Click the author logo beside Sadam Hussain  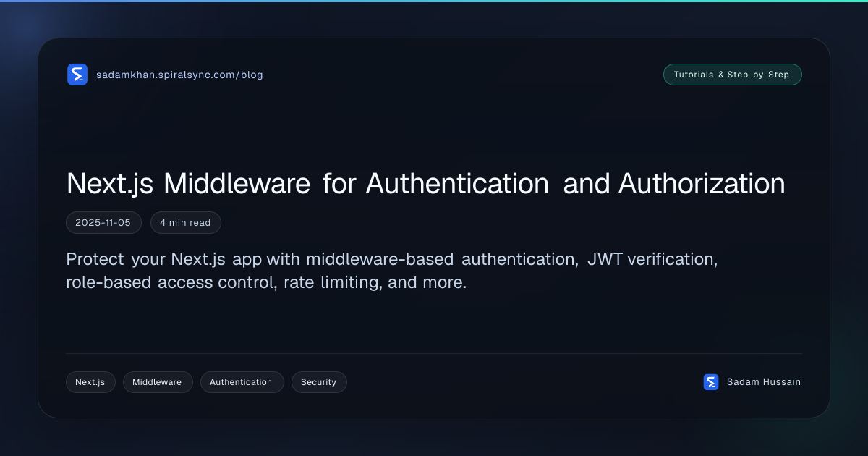click(711, 382)
